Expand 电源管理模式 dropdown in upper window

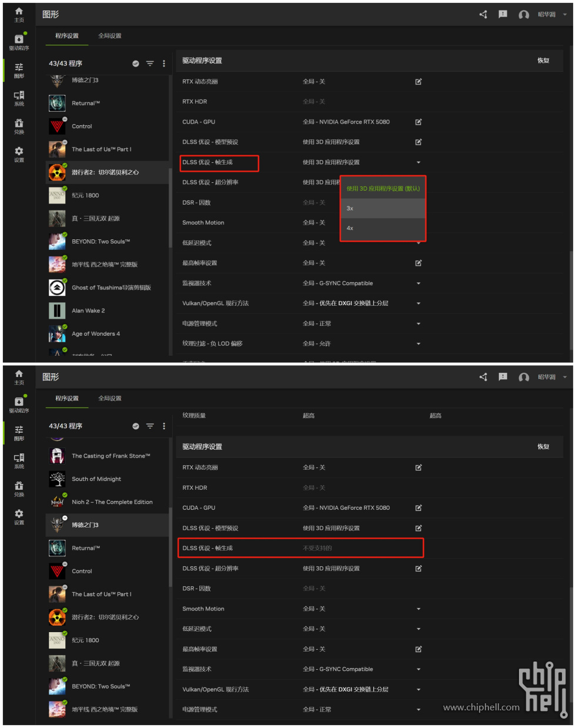[x=418, y=323]
